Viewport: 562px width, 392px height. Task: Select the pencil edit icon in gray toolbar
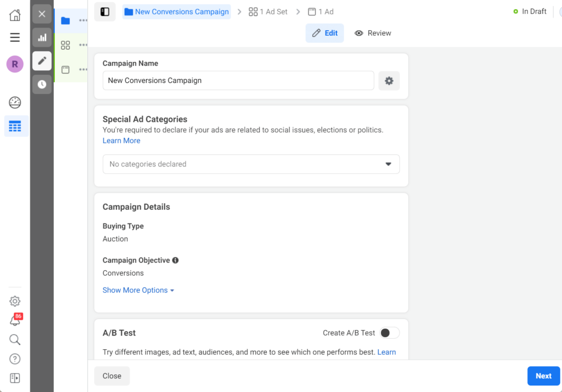tap(42, 60)
